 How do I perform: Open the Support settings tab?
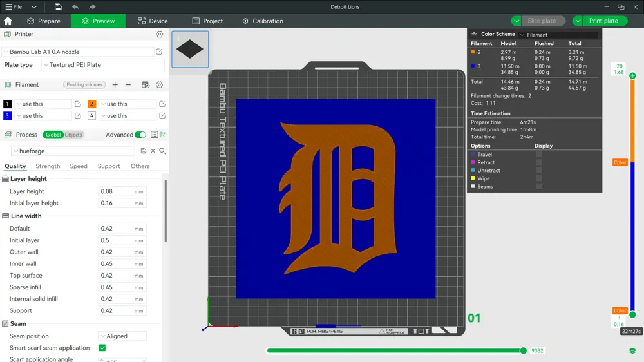[109, 166]
